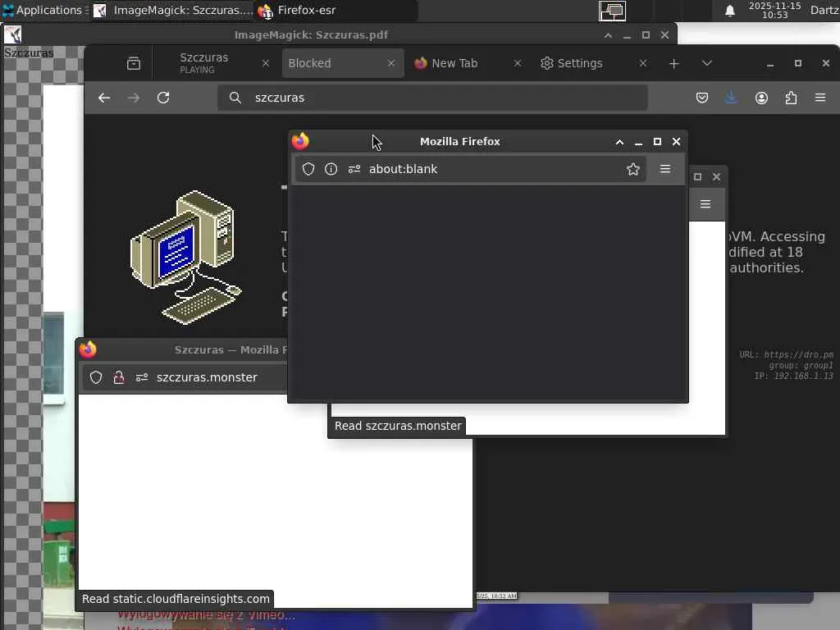840x630 pixels.
Task: Click the Firefox logo in Mozilla Firefox popup title
Action: (x=300, y=141)
